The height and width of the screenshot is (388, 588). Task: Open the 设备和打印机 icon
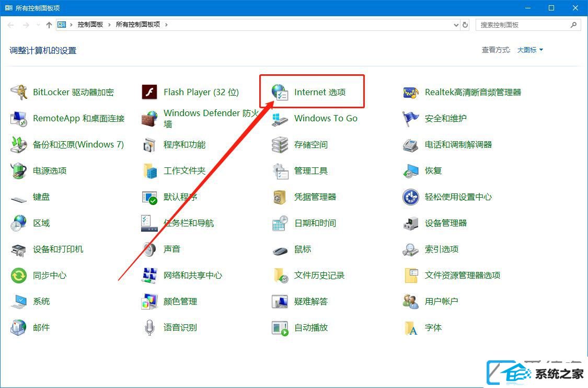[19, 249]
